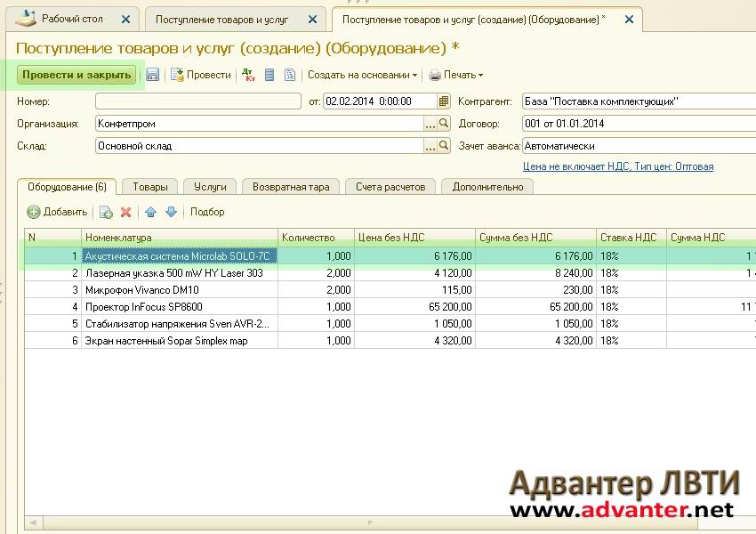Click the Подбор button
The image size is (756, 534).
tap(207, 212)
